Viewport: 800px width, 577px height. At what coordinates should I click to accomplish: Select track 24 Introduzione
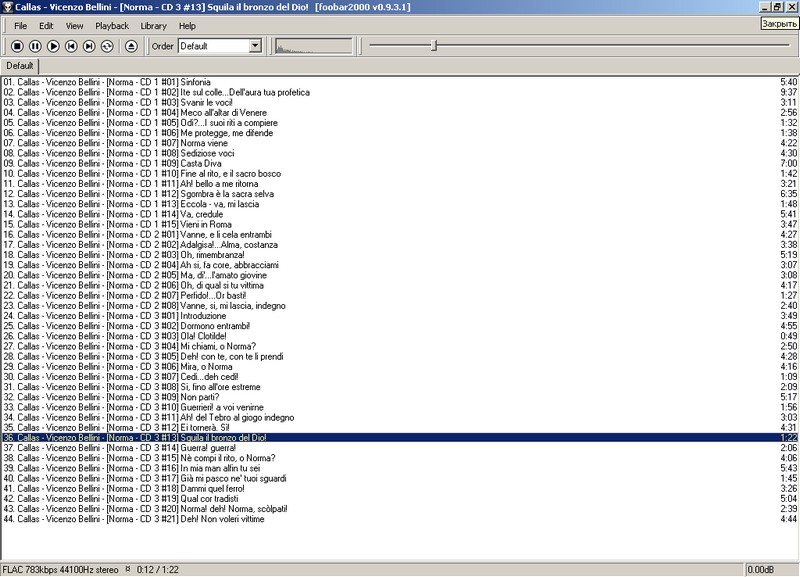coord(399,316)
